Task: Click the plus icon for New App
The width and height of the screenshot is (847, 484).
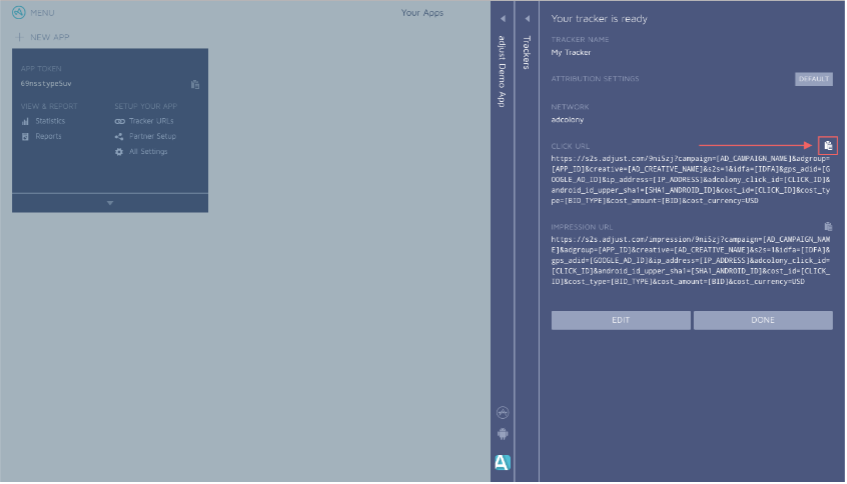Action: point(19,37)
